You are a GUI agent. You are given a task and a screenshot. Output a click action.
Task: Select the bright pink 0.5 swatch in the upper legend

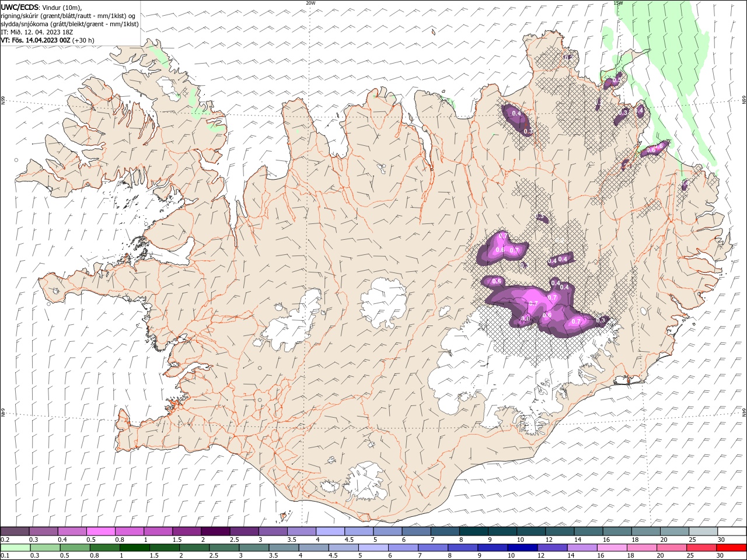click(x=100, y=531)
